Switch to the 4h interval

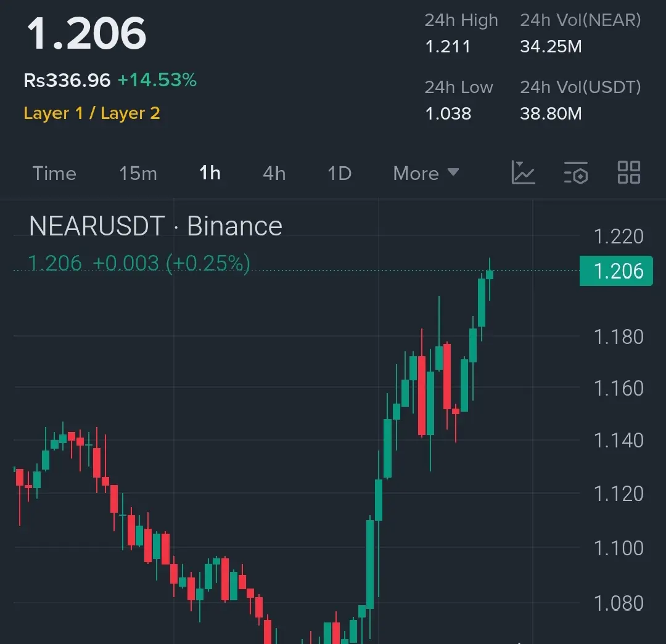pos(274,173)
